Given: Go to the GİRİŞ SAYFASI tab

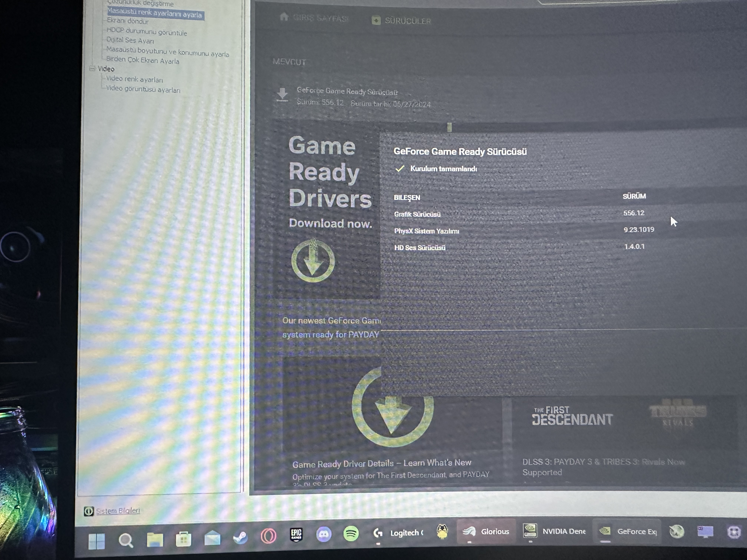Looking at the screenshot, I should click(314, 18).
